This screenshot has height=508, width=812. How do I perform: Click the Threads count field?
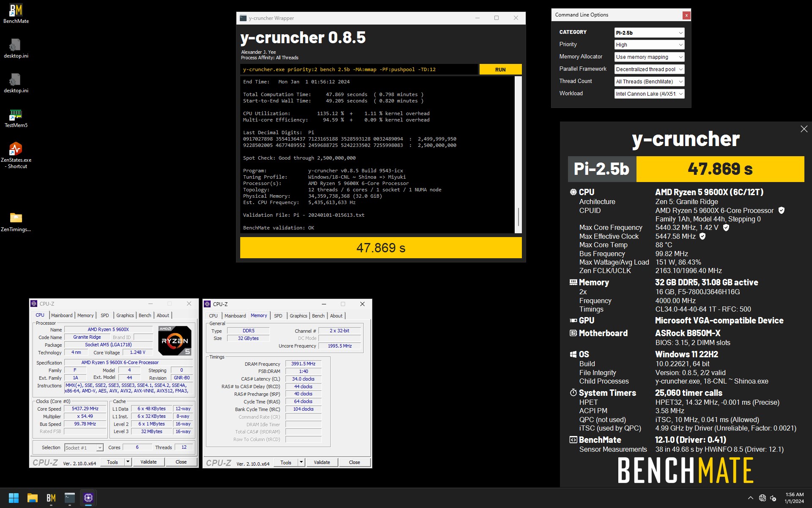(x=184, y=447)
